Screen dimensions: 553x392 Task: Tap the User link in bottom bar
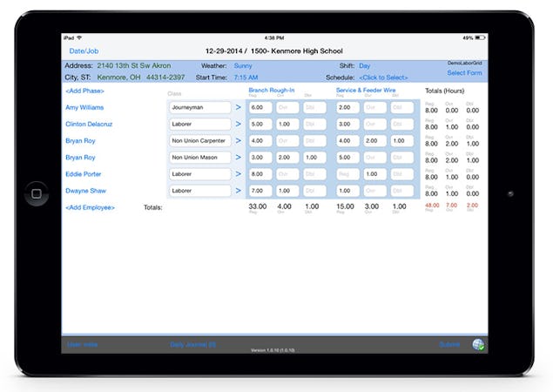[82, 344]
